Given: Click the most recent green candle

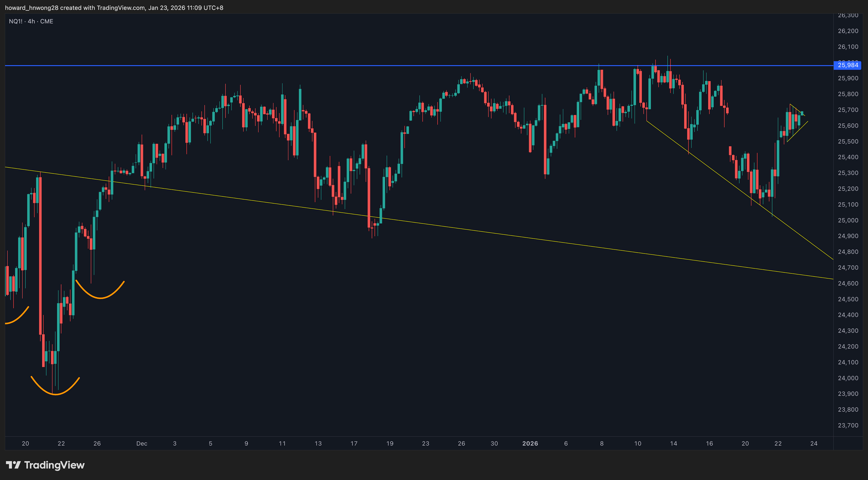Looking at the screenshot, I should [802, 113].
